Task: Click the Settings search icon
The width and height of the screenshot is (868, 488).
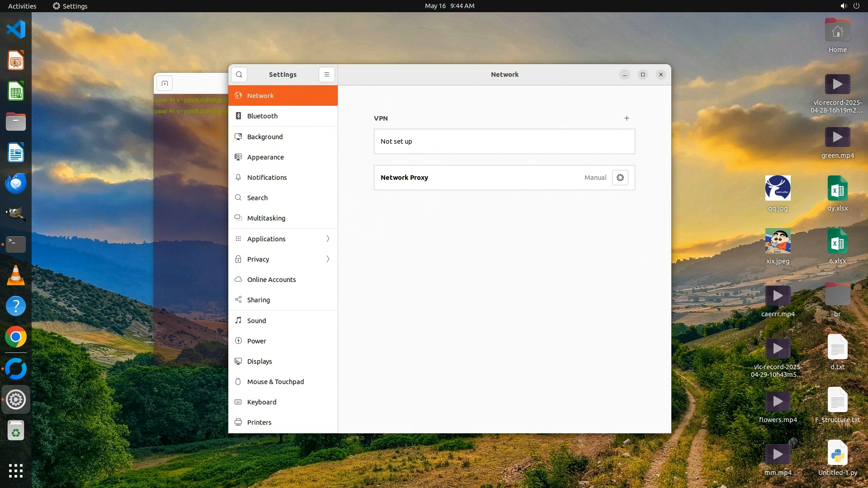Action: coord(239,75)
